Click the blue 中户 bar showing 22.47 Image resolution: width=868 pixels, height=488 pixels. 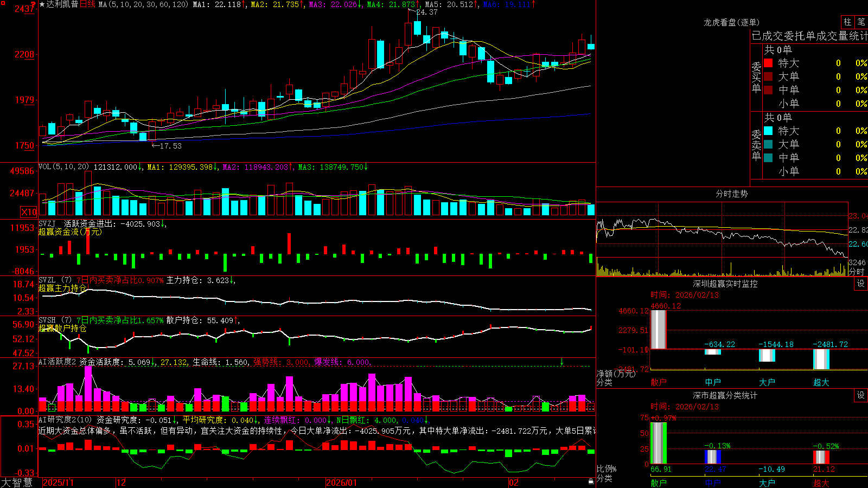tap(713, 457)
